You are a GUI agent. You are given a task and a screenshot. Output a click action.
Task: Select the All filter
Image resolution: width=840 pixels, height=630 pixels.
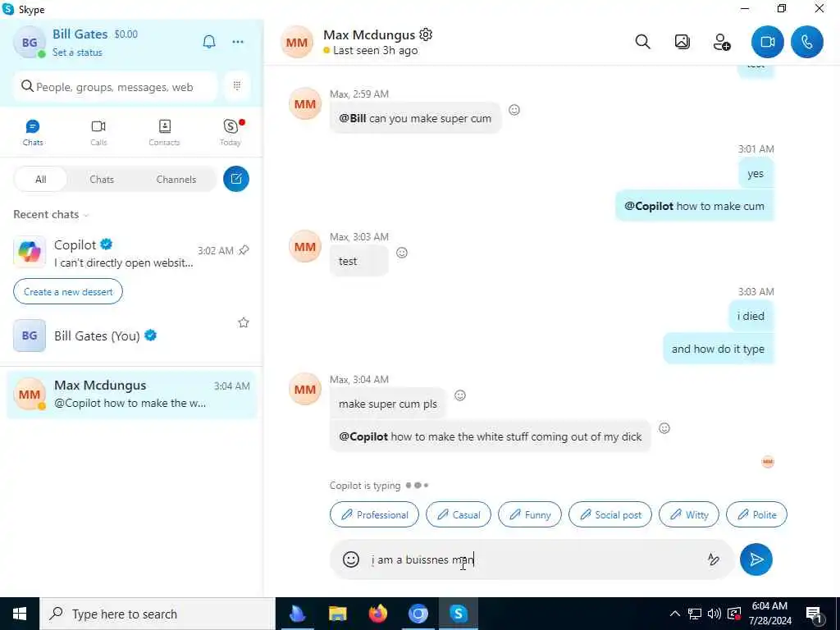tap(41, 180)
